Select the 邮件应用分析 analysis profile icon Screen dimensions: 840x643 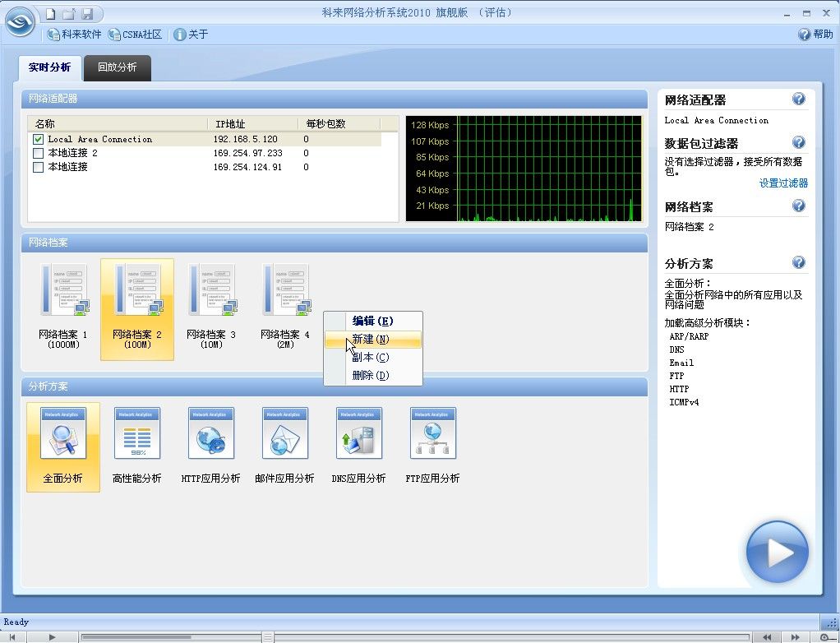click(285, 434)
